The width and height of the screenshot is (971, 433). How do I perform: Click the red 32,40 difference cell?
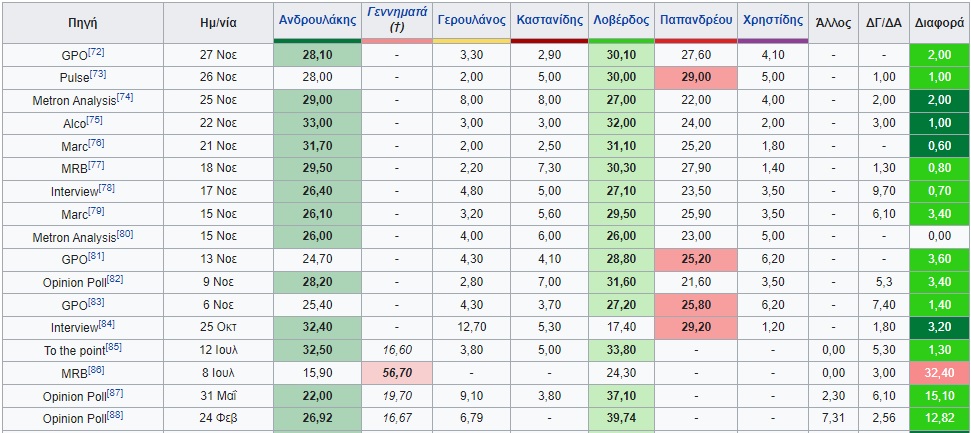(939, 372)
